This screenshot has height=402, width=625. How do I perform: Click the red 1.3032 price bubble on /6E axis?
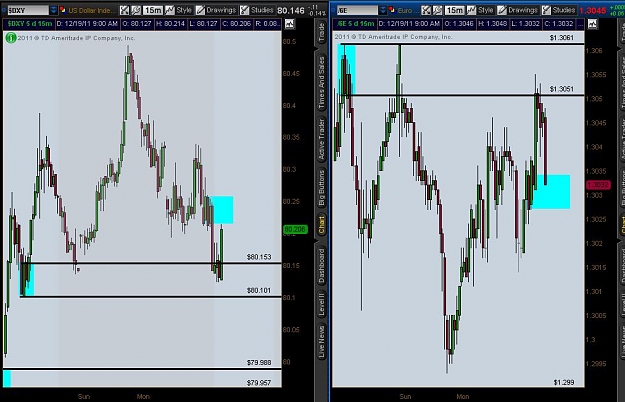pos(598,185)
